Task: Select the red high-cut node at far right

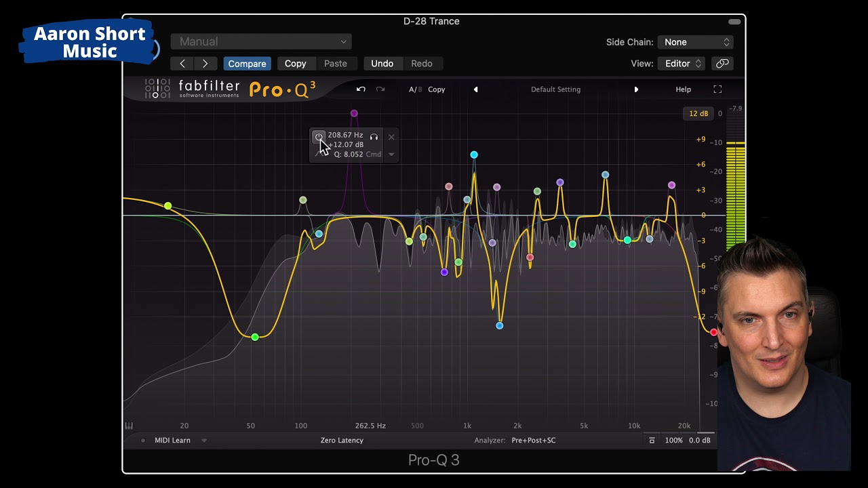Action: (x=713, y=332)
